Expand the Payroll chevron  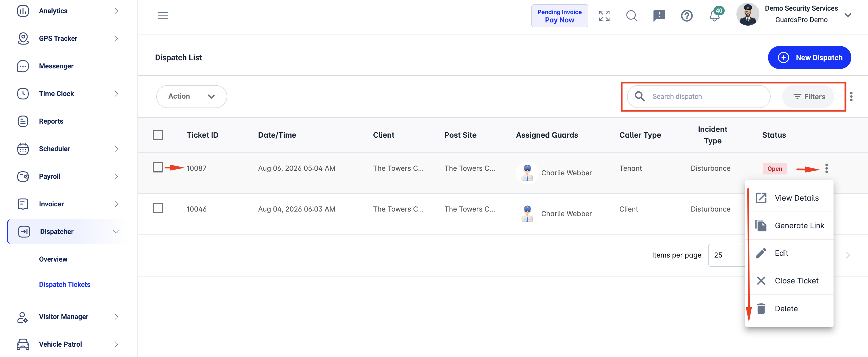tap(116, 177)
